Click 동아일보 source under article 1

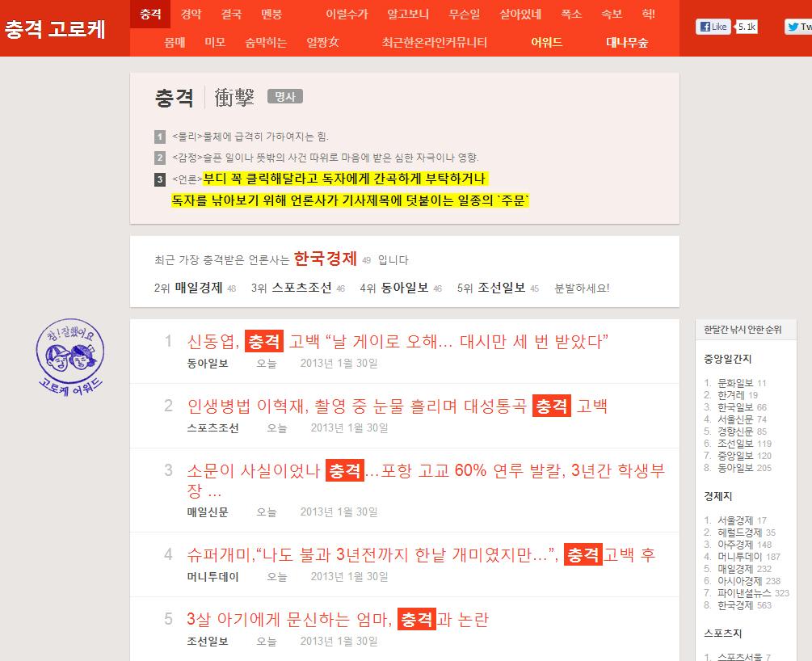(208, 364)
